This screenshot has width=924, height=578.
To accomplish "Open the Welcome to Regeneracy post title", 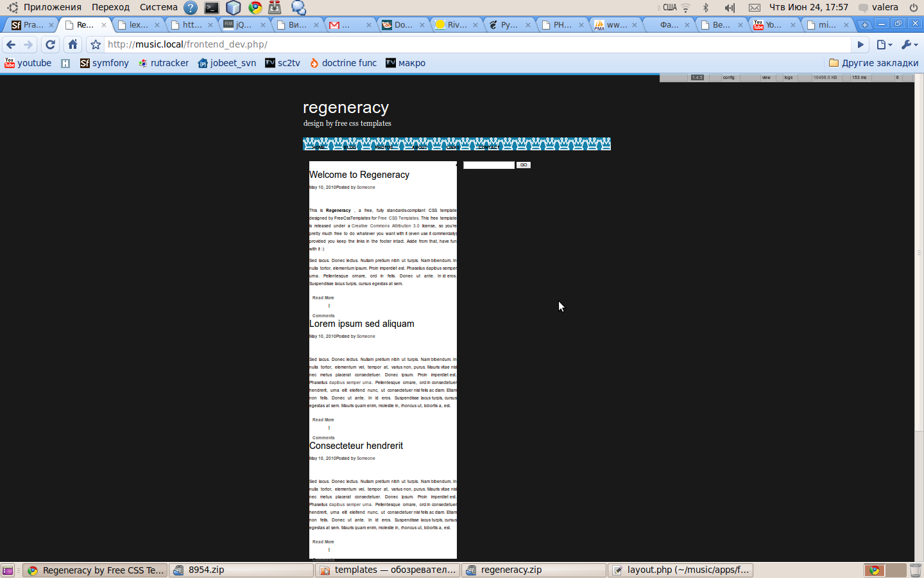I will point(359,175).
